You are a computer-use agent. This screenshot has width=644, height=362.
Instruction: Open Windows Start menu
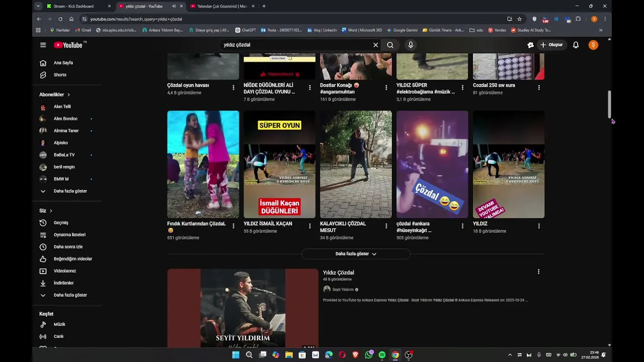(235, 355)
